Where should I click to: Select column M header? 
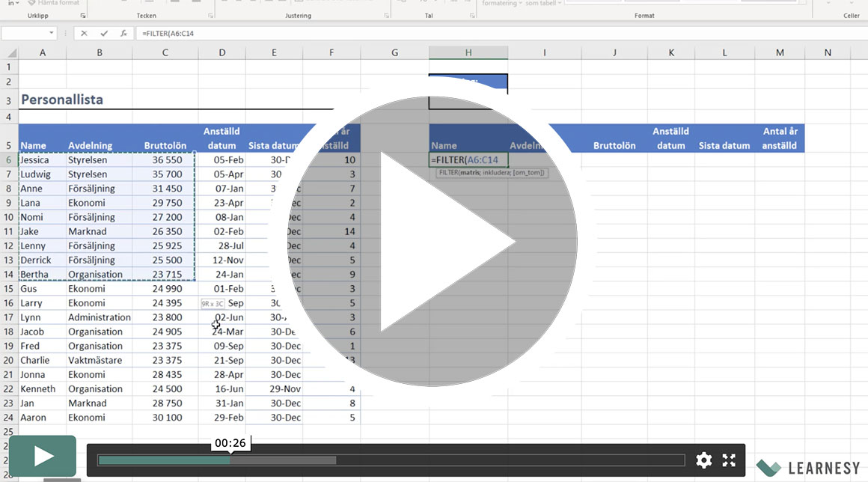click(x=780, y=52)
